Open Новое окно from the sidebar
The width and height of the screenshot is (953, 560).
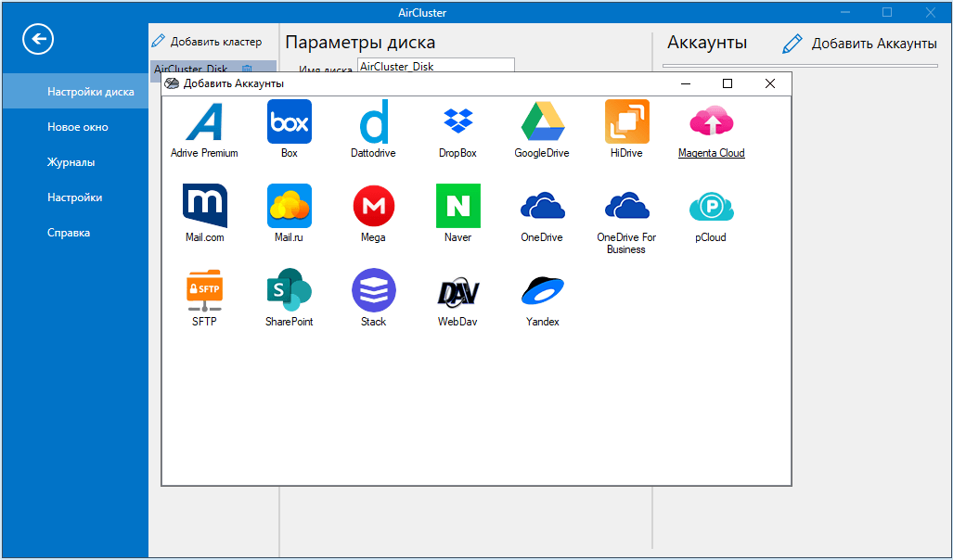tap(74, 126)
